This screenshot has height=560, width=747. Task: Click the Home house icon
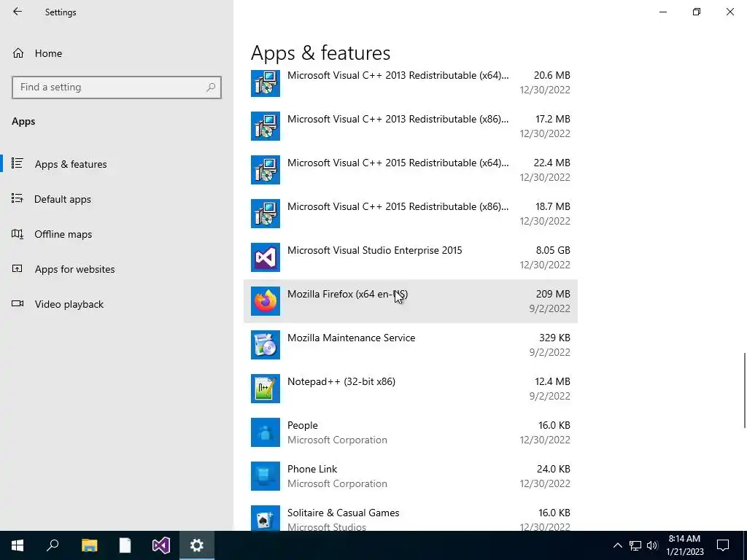[18, 52]
